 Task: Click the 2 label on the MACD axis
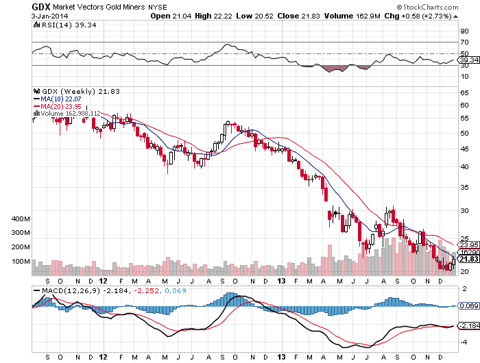[x=465, y=289]
